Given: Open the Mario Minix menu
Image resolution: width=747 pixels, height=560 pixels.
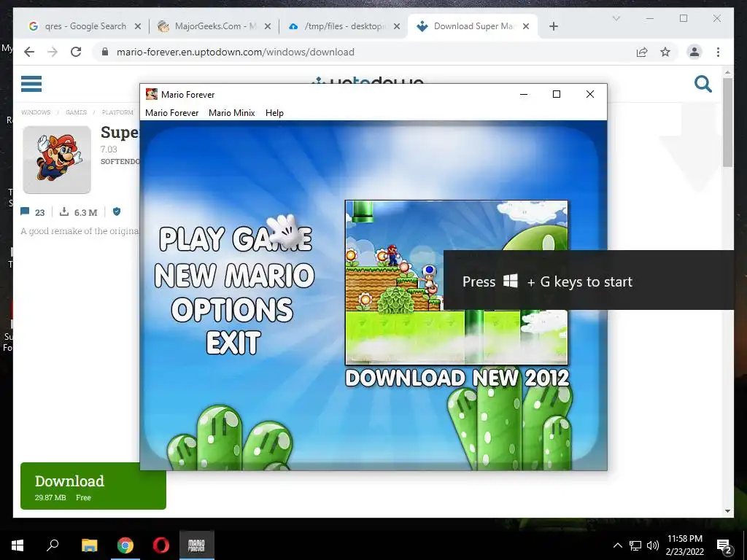Looking at the screenshot, I should click(231, 113).
